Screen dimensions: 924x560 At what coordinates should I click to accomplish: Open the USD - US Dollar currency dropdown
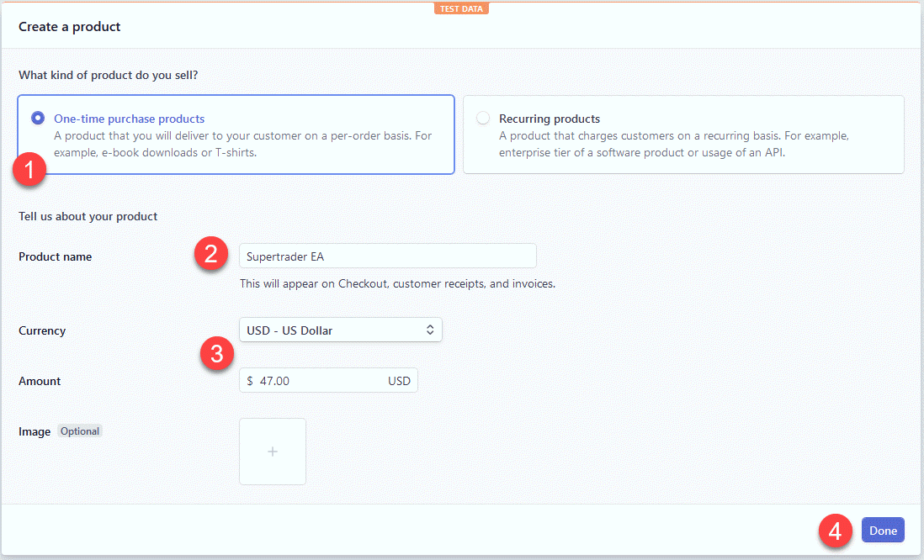coord(340,330)
